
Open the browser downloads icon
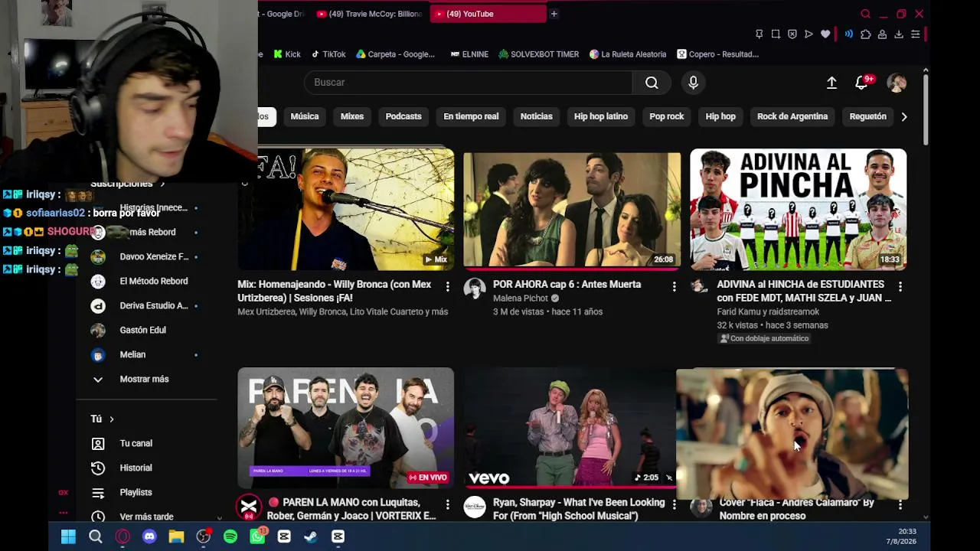point(899,34)
